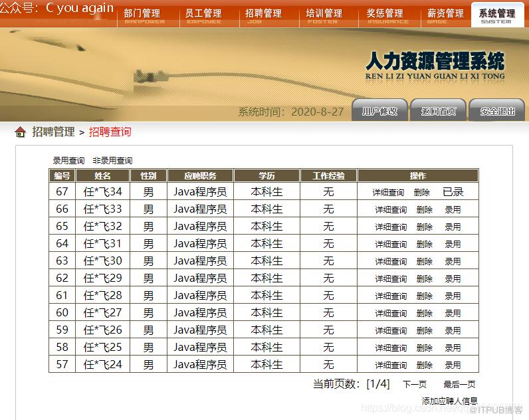
Task: Click 添加应聘人信息 link
Action: 450,401
